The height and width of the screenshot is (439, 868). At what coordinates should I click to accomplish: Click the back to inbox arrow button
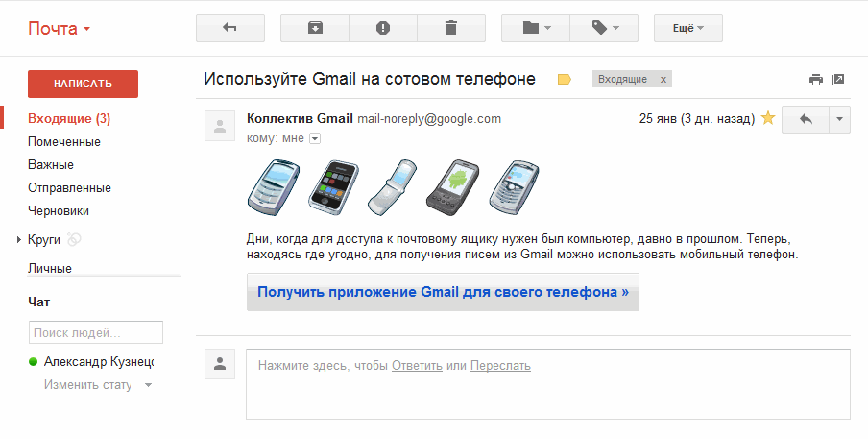point(230,28)
